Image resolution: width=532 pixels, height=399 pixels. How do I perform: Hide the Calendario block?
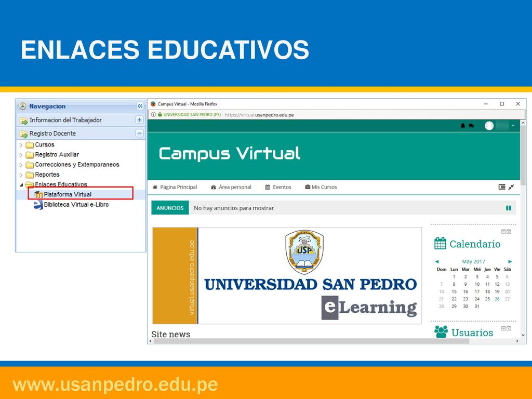coord(503,232)
